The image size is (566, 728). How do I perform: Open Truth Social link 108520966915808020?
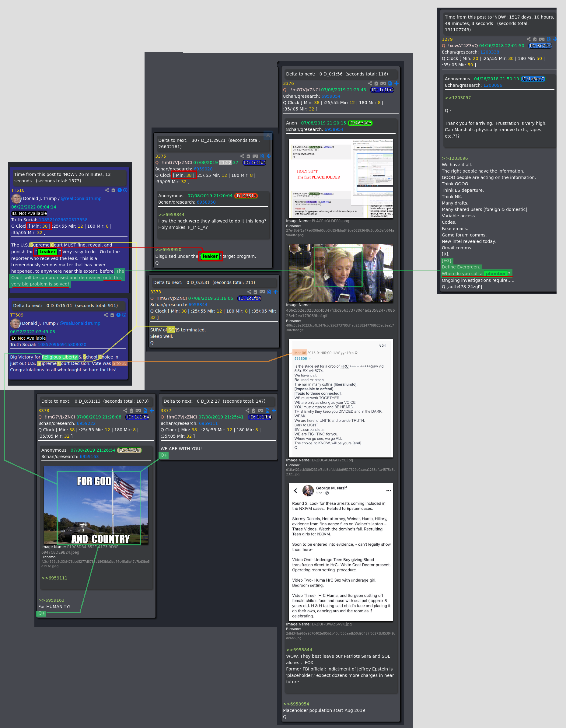[x=62, y=345]
